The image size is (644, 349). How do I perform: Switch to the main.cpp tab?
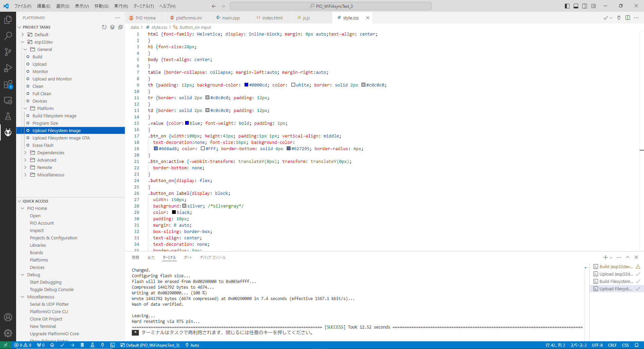coord(230,18)
